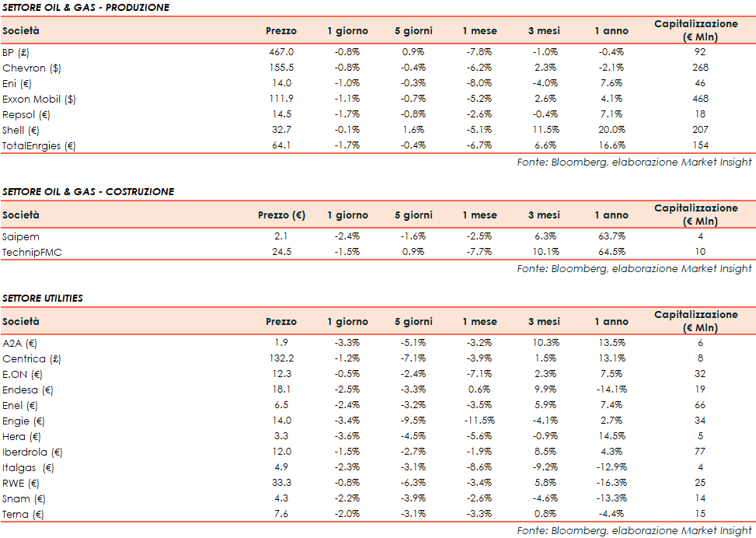Select the Terna (€) company name

coord(23,514)
